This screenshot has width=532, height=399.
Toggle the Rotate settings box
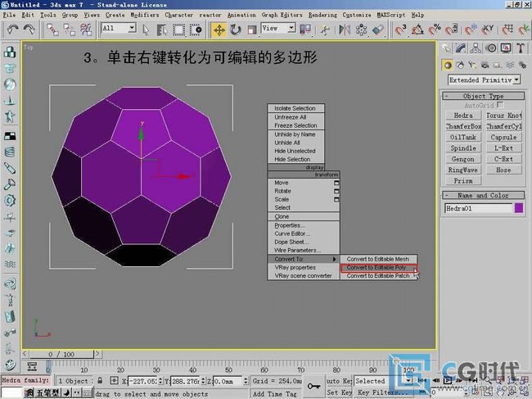click(x=336, y=191)
